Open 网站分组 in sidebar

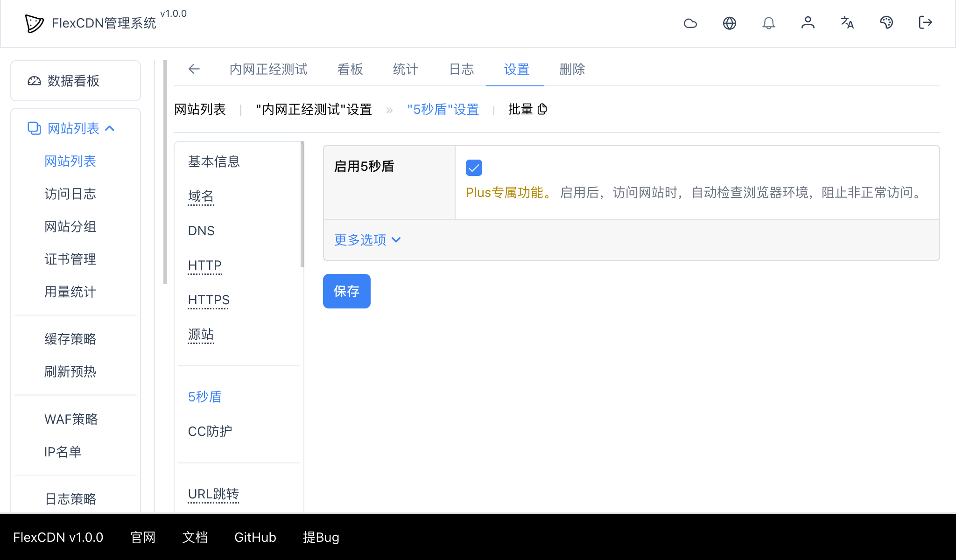[x=70, y=227]
